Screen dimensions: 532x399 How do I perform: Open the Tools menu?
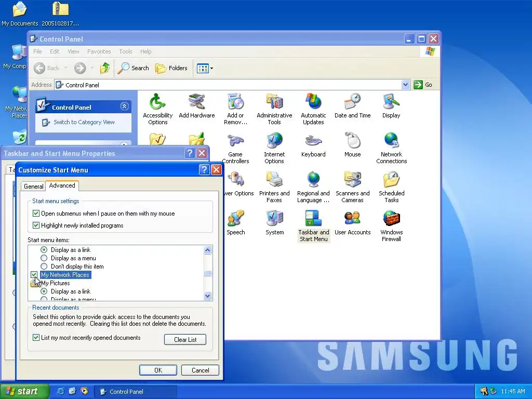(x=126, y=51)
